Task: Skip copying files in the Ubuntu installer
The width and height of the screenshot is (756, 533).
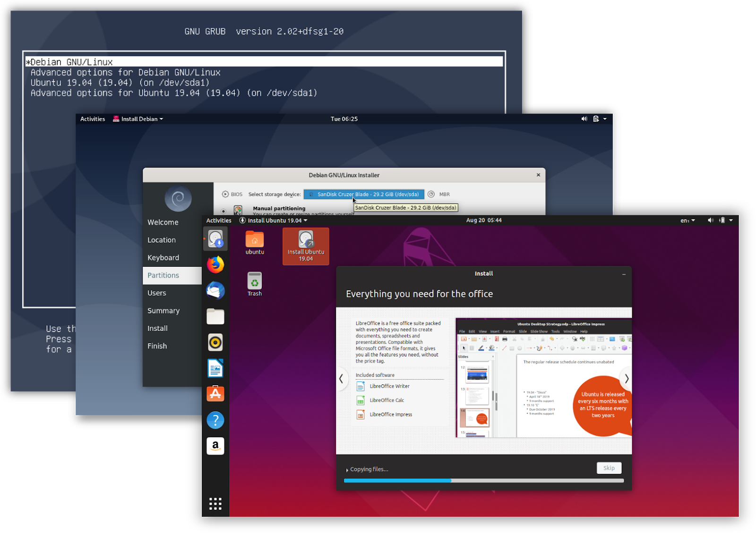Action: point(609,468)
